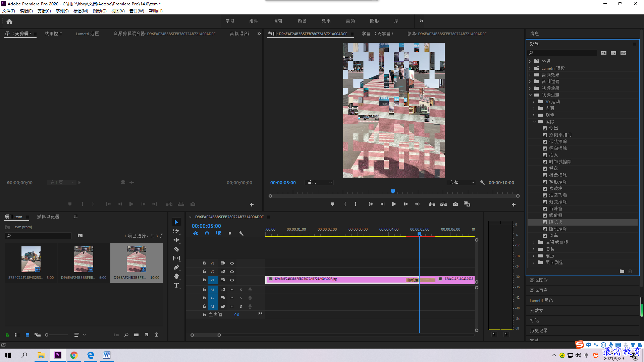
Task: Select the Track Select Forward tool
Action: pyautogui.click(x=176, y=231)
